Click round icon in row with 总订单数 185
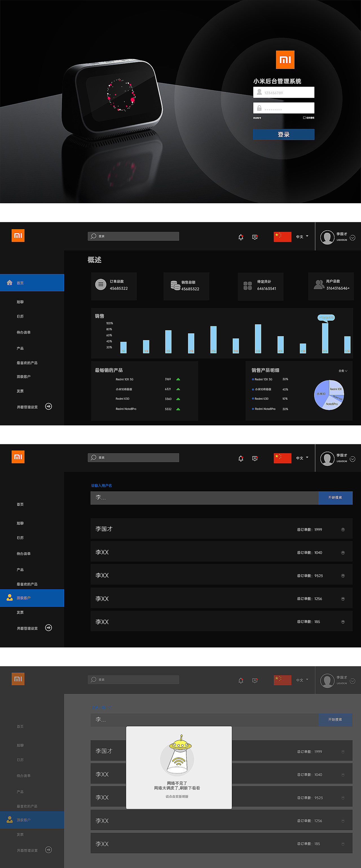 [343, 622]
